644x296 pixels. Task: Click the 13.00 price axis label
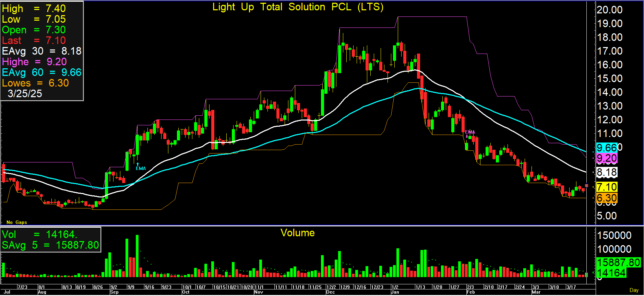point(610,106)
